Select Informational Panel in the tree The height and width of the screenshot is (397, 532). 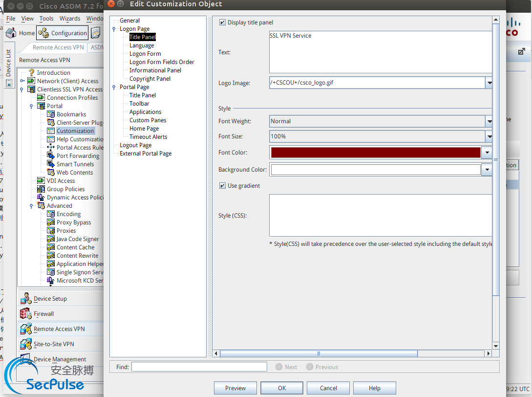pyautogui.click(x=155, y=70)
